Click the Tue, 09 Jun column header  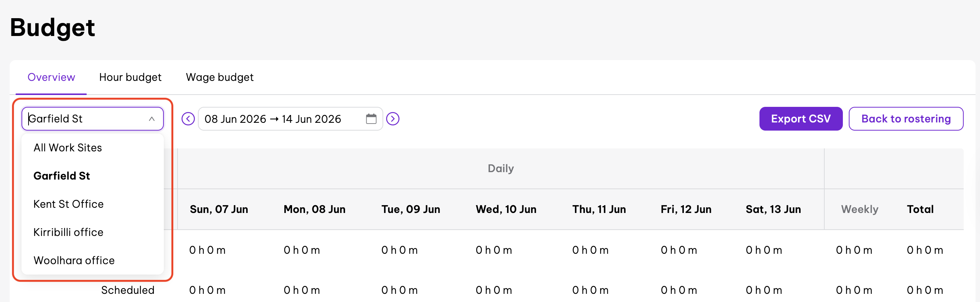coord(410,210)
